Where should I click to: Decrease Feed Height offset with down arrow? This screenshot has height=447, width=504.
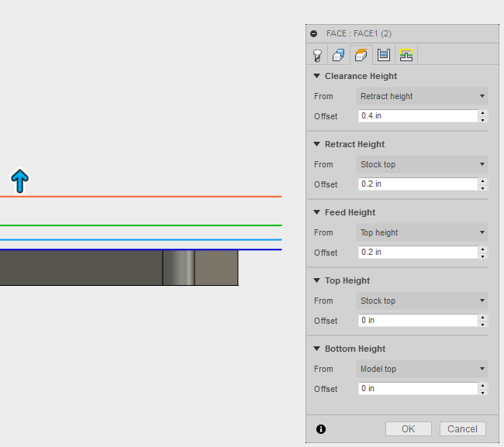[483, 256]
